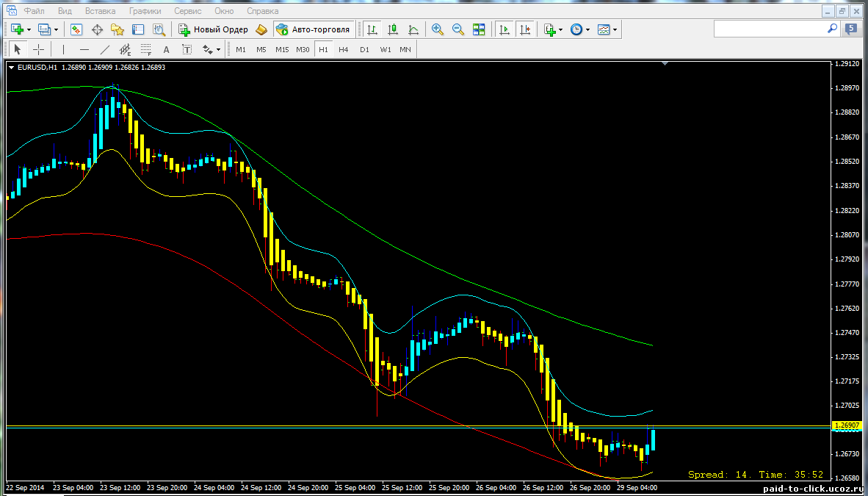Switch chart to line chart mode

pyautogui.click(x=413, y=29)
